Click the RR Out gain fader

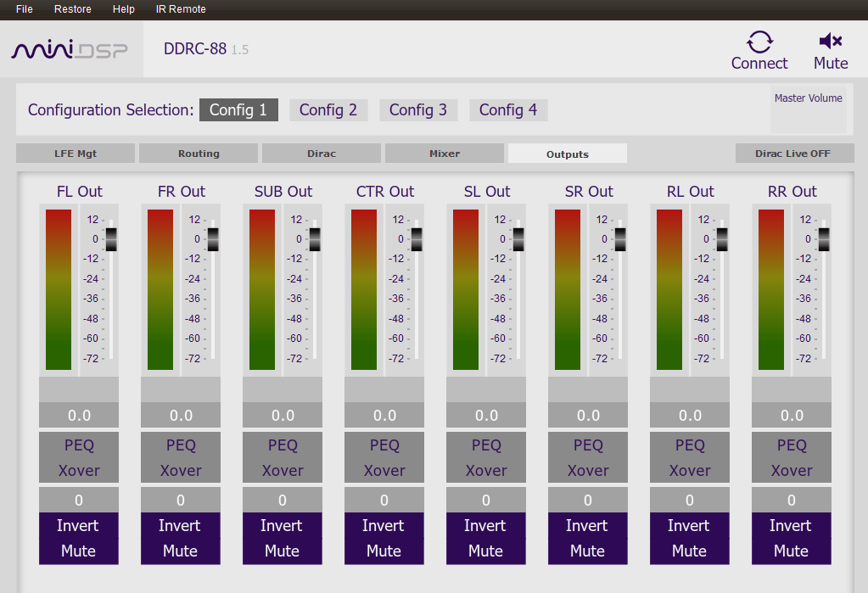[824, 239]
